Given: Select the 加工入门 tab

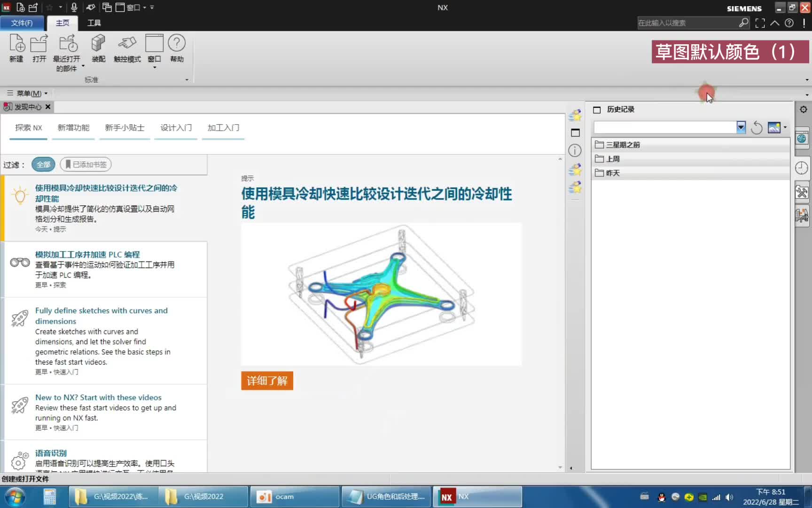Looking at the screenshot, I should [223, 127].
